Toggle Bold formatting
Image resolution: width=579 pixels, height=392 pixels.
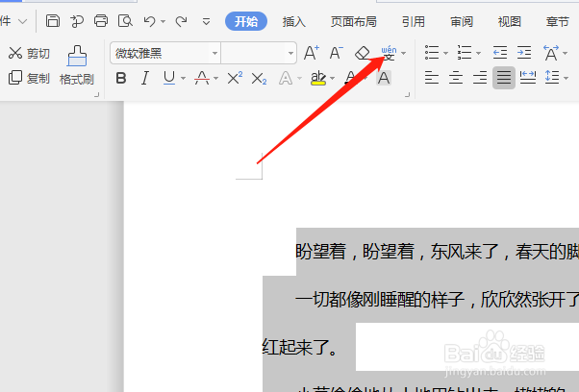point(121,78)
